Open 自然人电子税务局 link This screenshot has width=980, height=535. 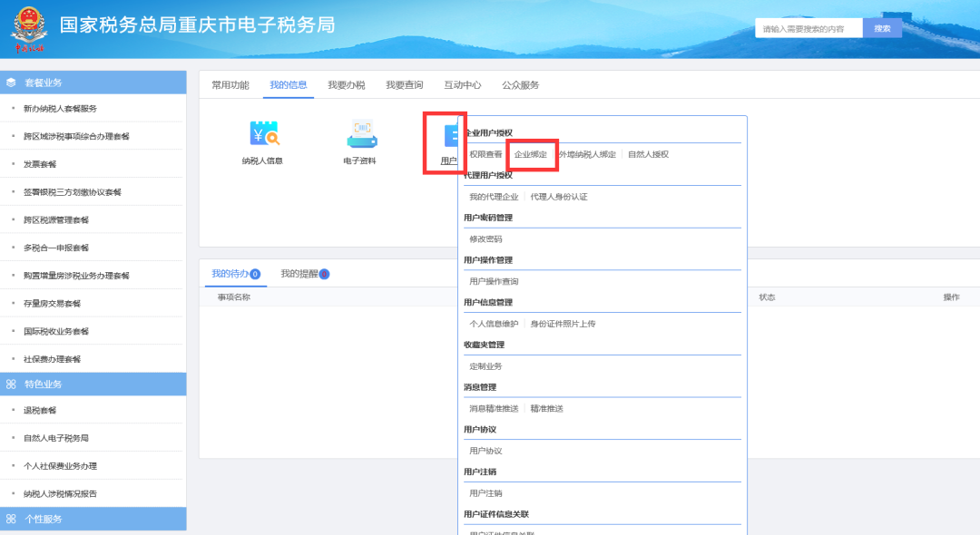(56, 438)
